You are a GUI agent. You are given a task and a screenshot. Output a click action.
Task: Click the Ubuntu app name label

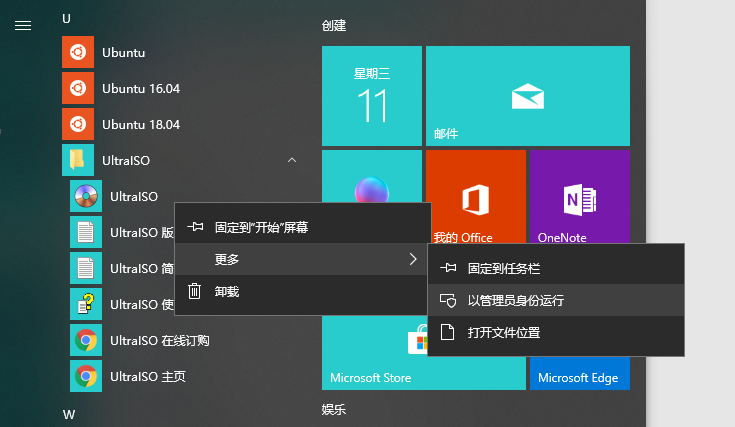pos(124,52)
